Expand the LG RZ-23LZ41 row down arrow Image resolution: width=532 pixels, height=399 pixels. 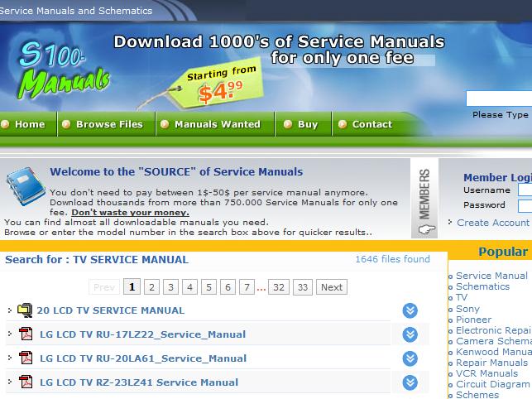(410, 382)
